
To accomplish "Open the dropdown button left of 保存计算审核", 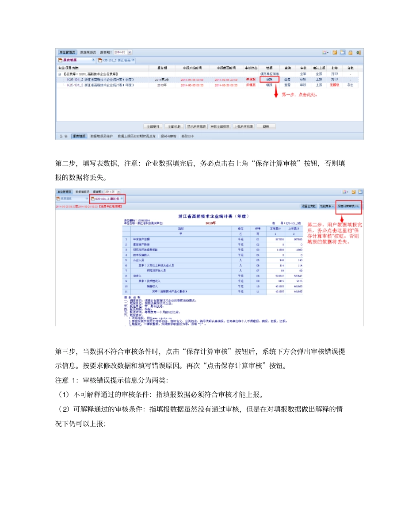I will 327,206.
